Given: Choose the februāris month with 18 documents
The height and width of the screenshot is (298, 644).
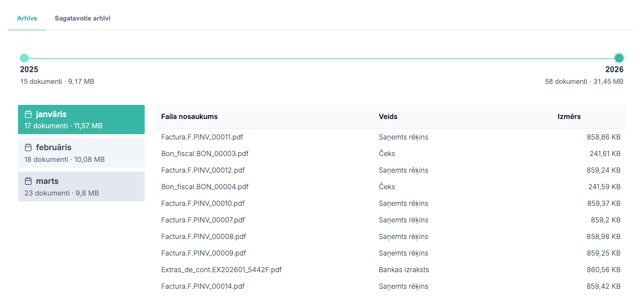Looking at the screenshot, I should (x=81, y=153).
